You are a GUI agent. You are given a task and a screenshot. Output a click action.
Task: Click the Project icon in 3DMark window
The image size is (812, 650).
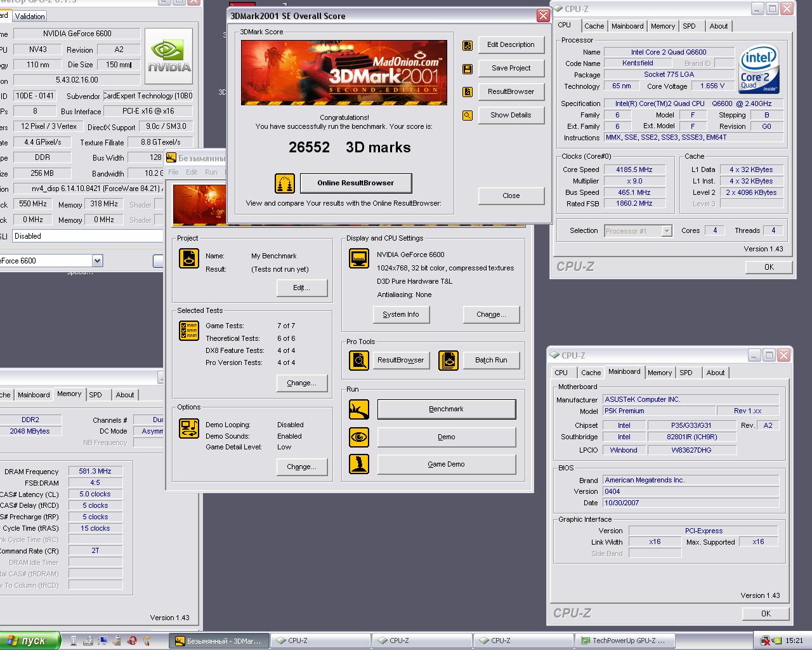tap(189, 258)
